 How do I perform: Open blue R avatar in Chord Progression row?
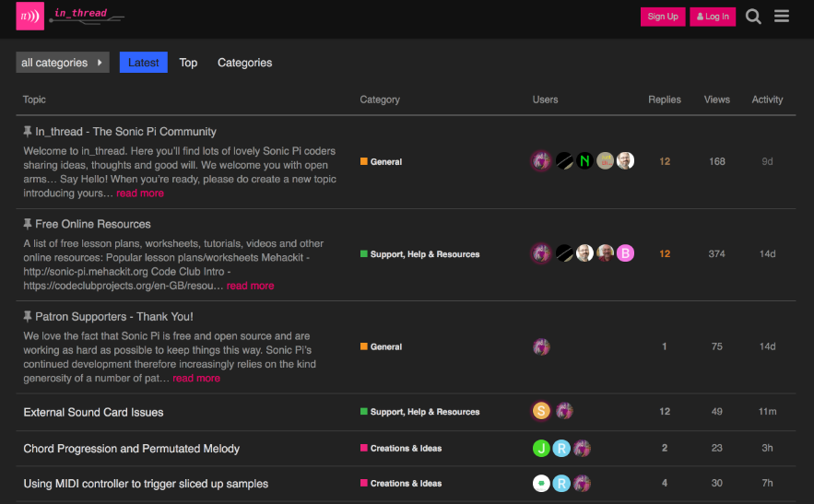click(561, 448)
